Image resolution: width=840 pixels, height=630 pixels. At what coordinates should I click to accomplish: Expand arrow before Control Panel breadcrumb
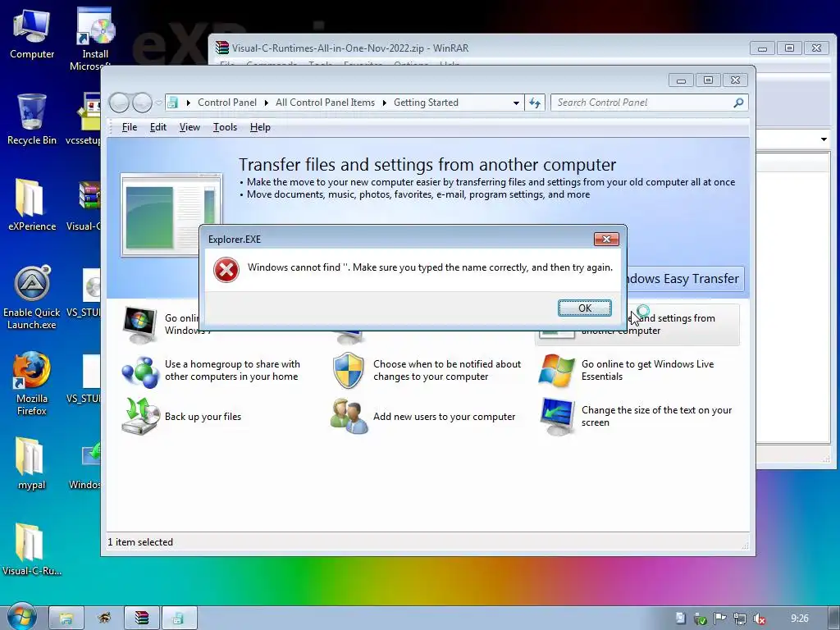point(188,103)
